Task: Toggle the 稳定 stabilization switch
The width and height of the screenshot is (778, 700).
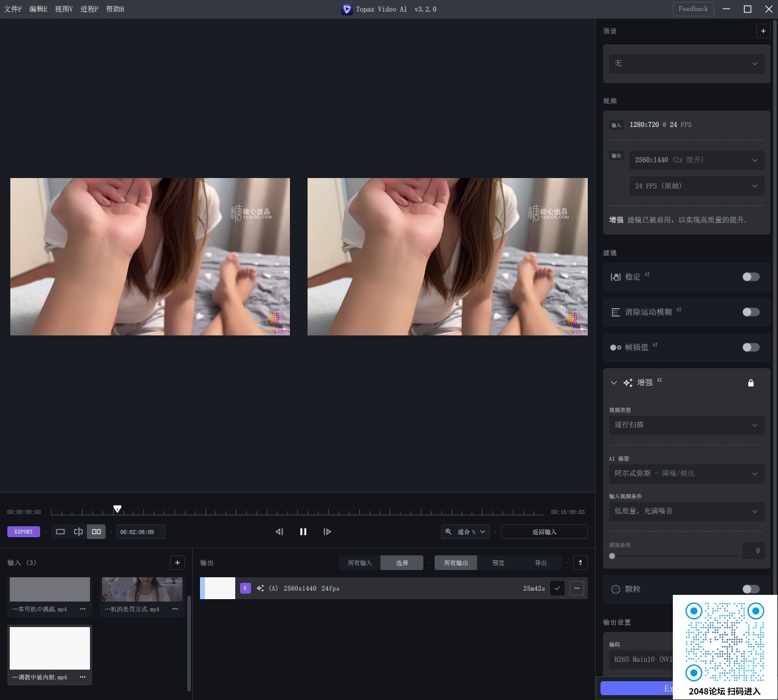Action: [751, 277]
